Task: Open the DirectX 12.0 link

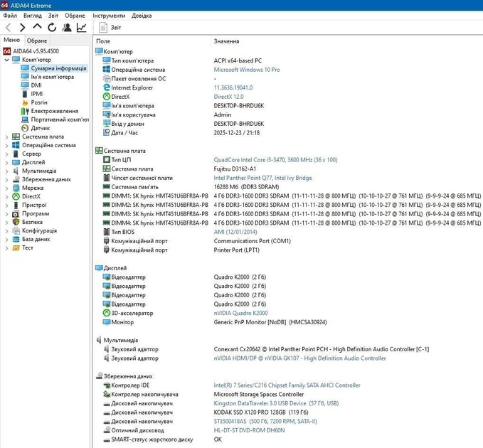Action: coord(228,97)
